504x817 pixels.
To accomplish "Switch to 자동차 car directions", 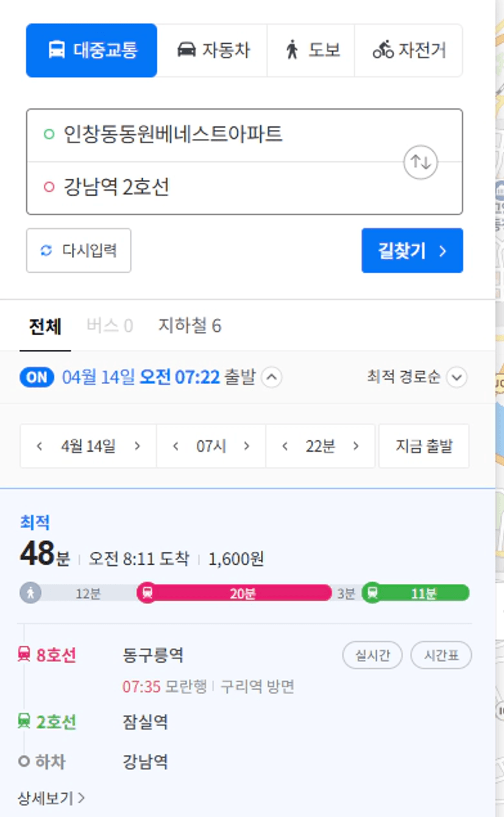I will click(x=213, y=50).
